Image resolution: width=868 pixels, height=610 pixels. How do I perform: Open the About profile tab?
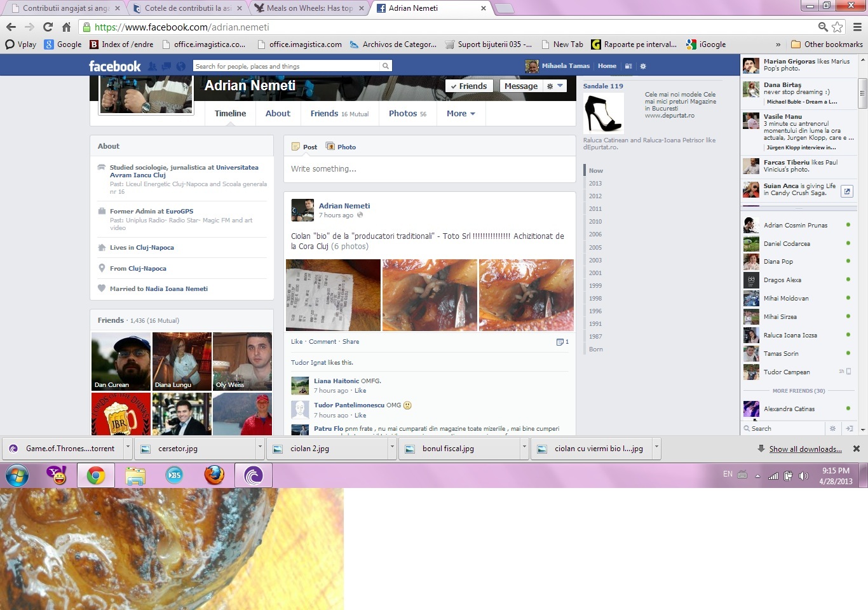(278, 114)
